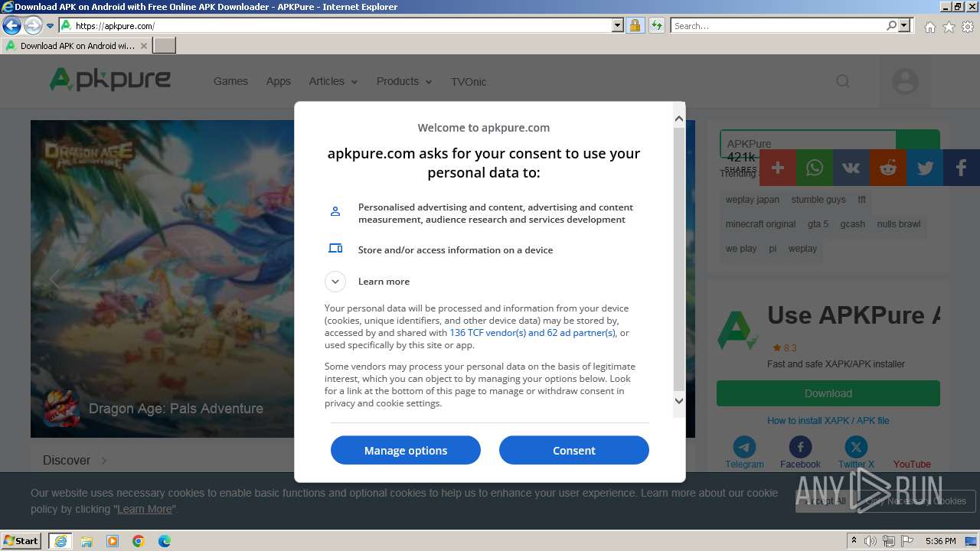The width and height of the screenshot is (980, 551).
Task: Click Internet Explorer taskbar icon
Action: (x=60, y=541)
